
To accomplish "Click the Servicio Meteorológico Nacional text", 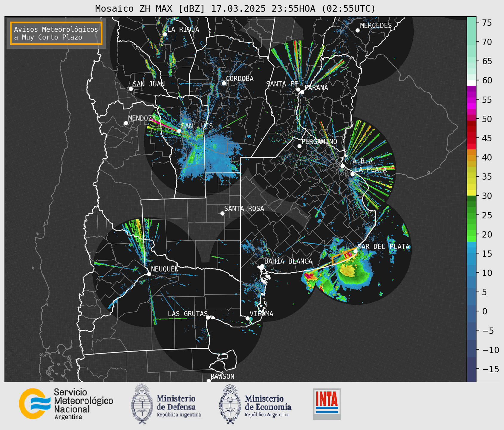I will coord(83,404).
